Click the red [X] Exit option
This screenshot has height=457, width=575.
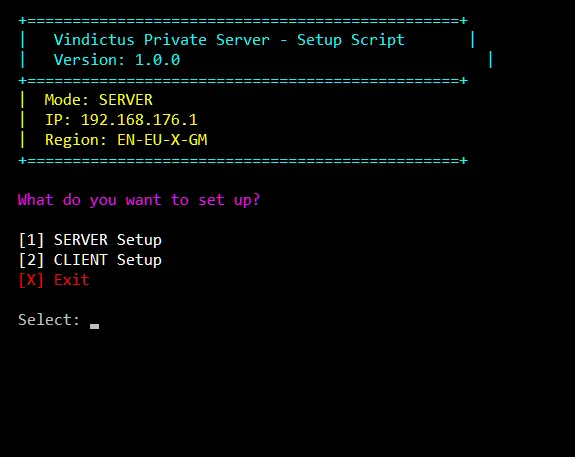point(54,280)
